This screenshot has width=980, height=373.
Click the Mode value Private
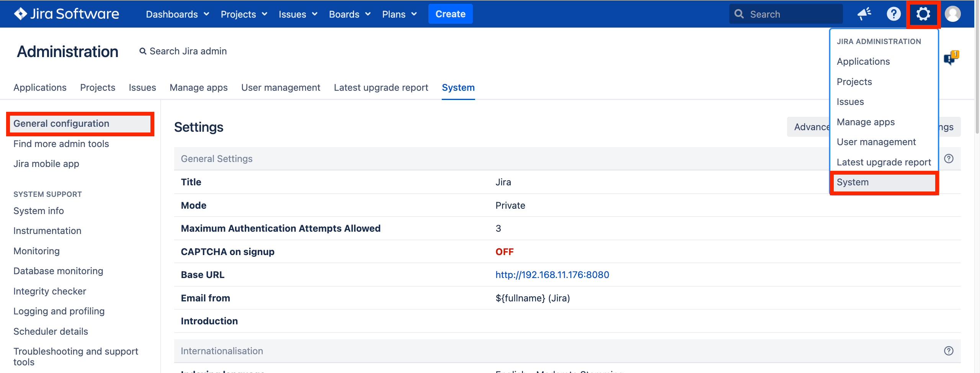(x=510, y=206)
